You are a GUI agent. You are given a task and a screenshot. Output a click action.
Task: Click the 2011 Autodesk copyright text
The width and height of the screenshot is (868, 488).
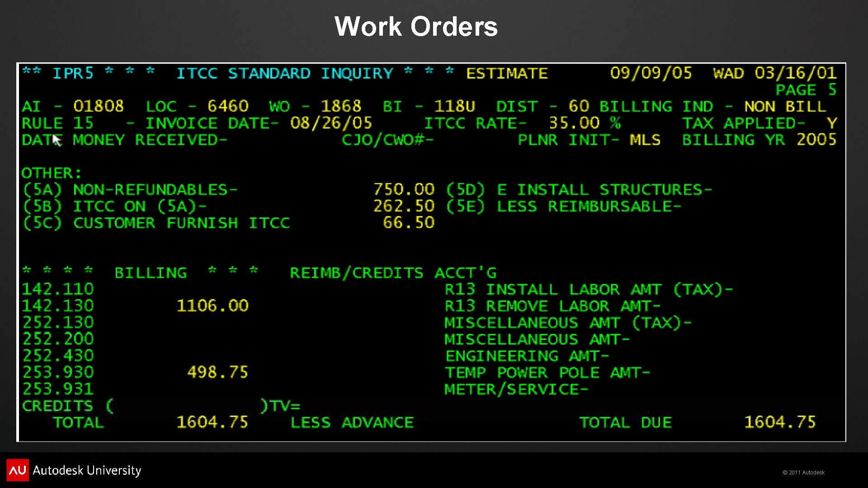[803, 473]
